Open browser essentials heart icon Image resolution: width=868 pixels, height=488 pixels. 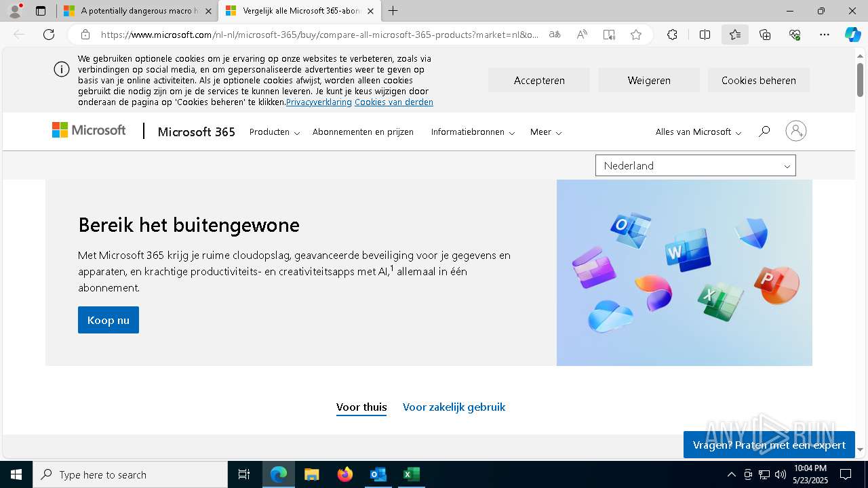pyautogui.click(x=795, y=35)
